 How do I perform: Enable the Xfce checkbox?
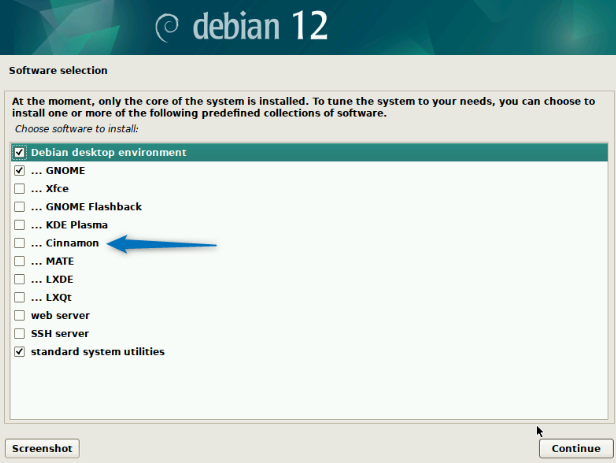pos(19,188)
